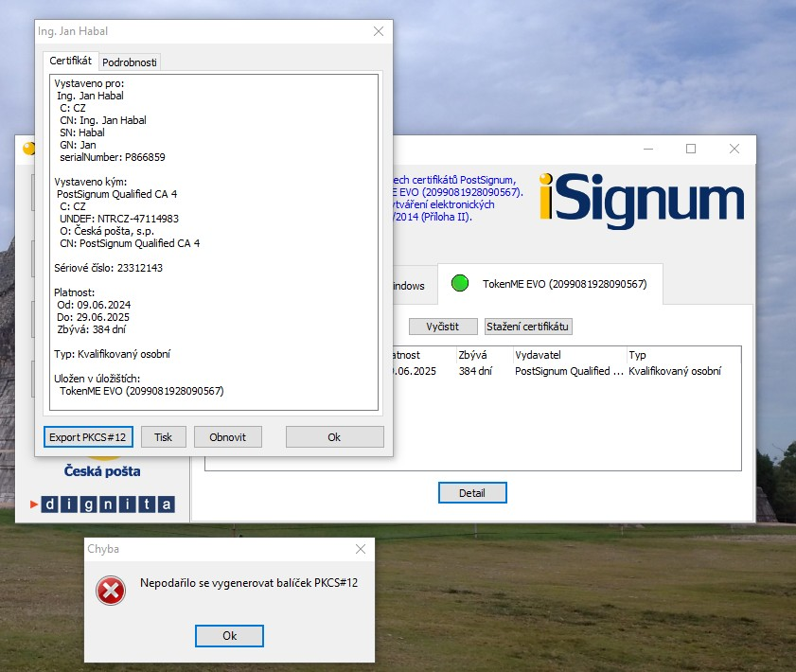The width and height of the screenshot is (796, 672).
Task: Click the green status circle on TokenME tab
Action: [461, 284]
